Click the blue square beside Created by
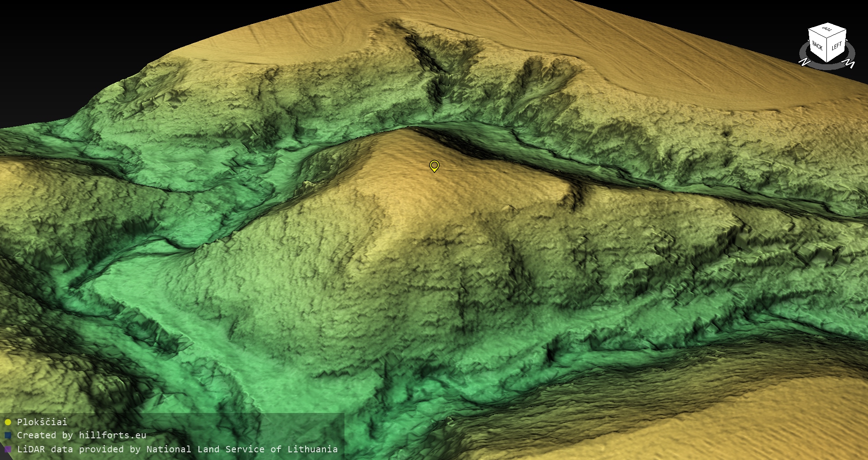Screen dimensions: 868x460 point(8,436)
